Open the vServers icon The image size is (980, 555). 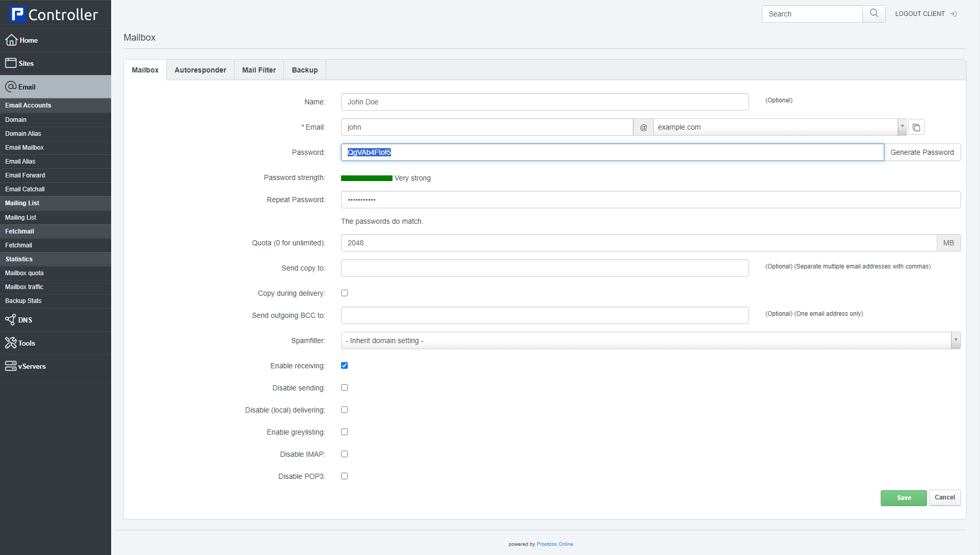coord(10,366)
